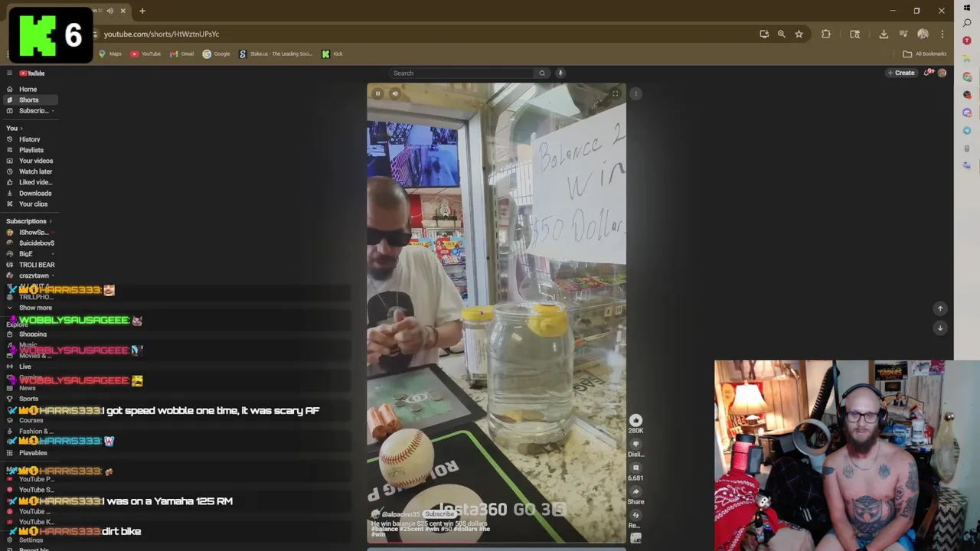Mute the tab via speaker icon
Image resolution: width=980 pixels, height=551 pixels.
click(x=110, y=11)
